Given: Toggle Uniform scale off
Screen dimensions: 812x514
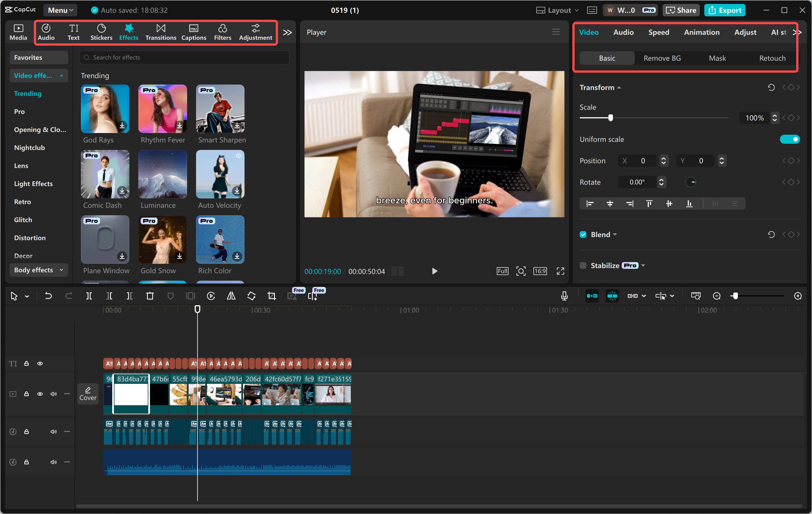Looking at the screenshot, I should pos(790,139).
